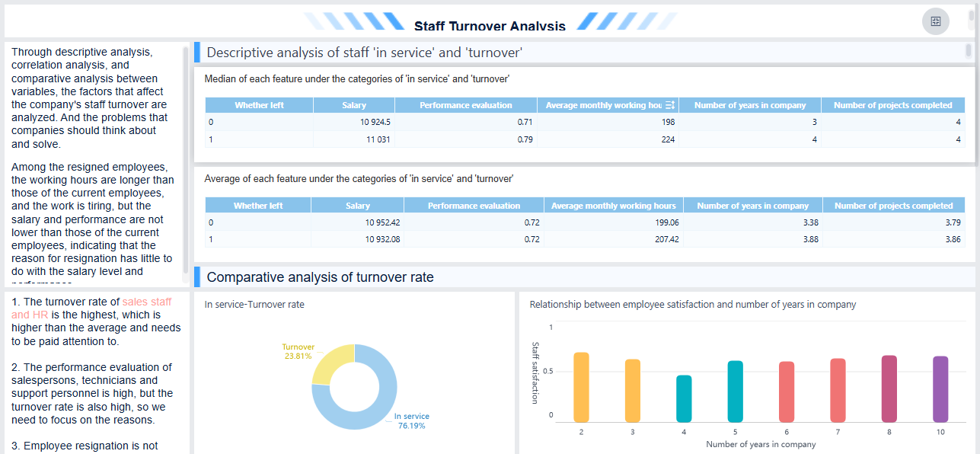Click the dashboard scrollbar beside descriptive analysis header
Image resolution: width=980 pixels, height=454 pixels.
968,51
